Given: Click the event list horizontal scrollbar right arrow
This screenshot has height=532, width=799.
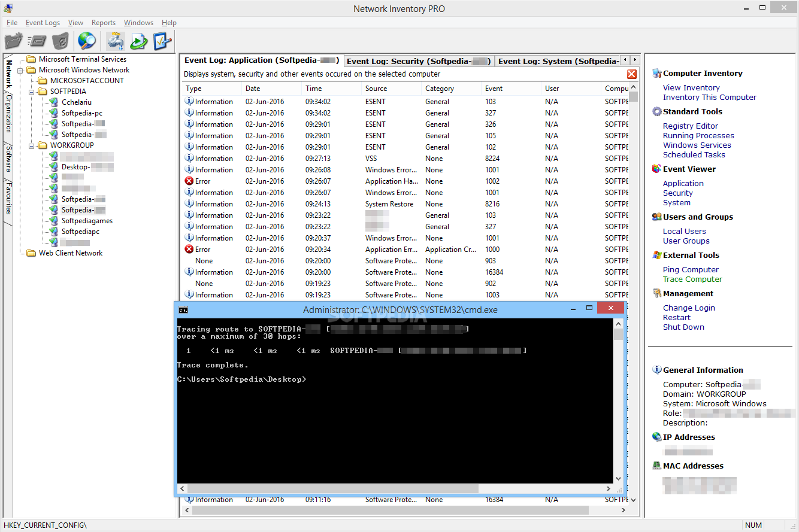Looking at the screenshot, I should [x=623, y=510].
